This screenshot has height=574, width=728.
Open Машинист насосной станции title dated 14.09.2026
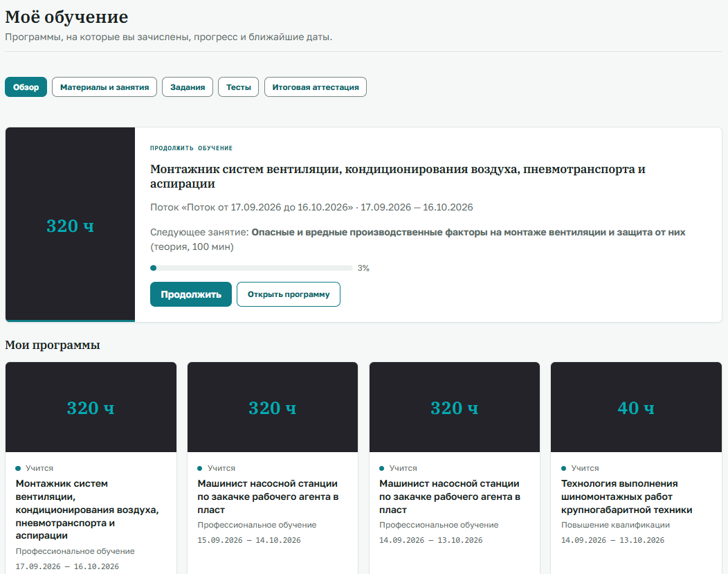coord(450,496)
